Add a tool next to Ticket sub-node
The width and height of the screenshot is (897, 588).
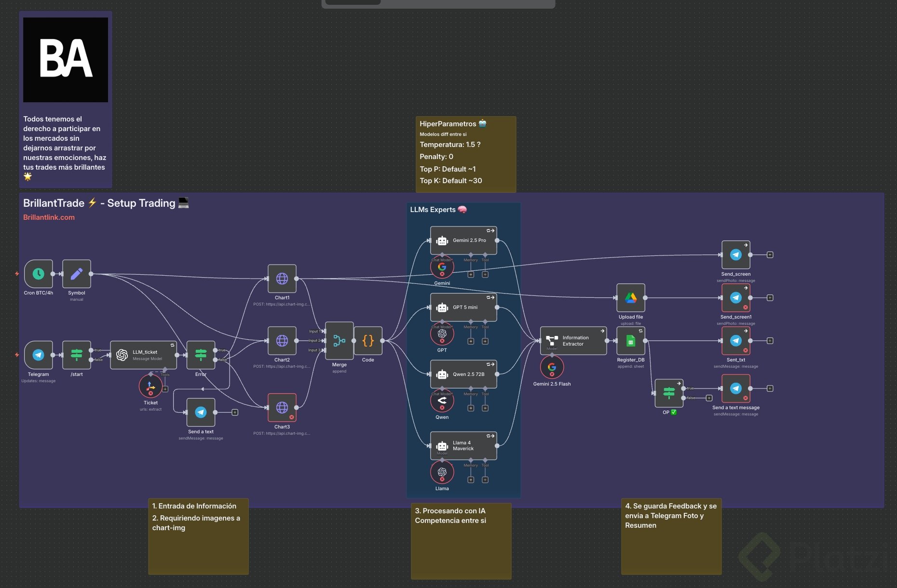165,389
